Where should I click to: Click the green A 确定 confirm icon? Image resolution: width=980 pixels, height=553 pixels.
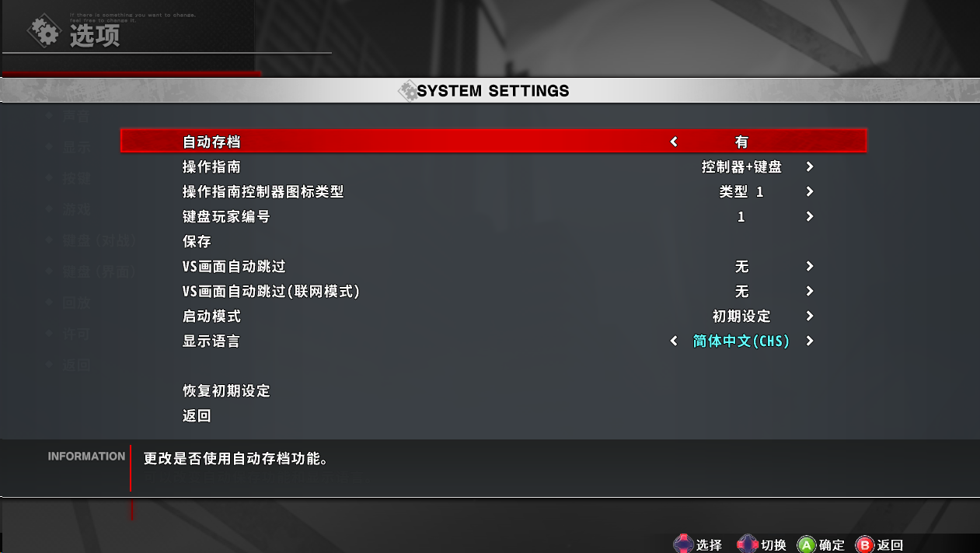[x=807, y=545]
